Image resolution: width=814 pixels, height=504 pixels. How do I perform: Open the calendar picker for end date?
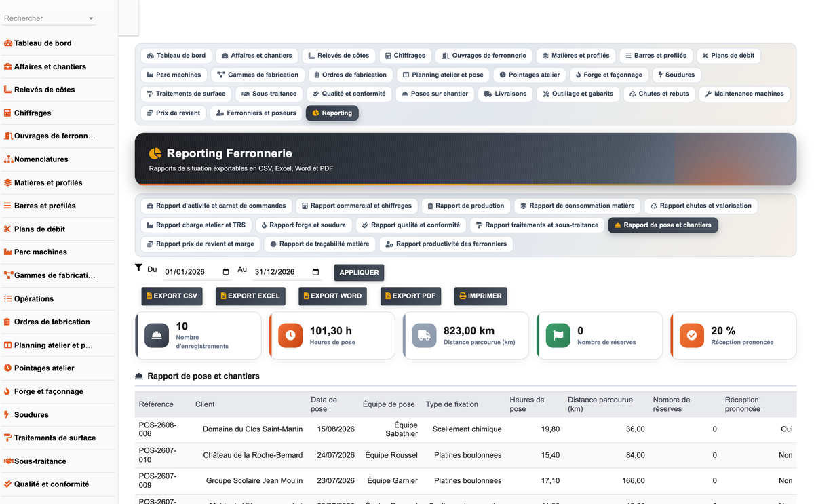(316, 272)
